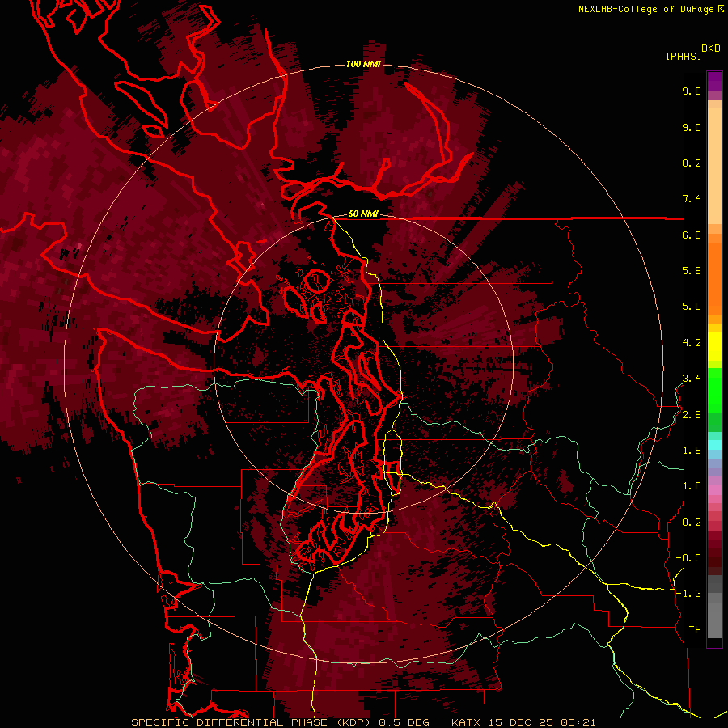Image resolution: width=728 pixels, height=728 pixels.
Task: Select the 1.8 scale value
Action: click(692, 451)
